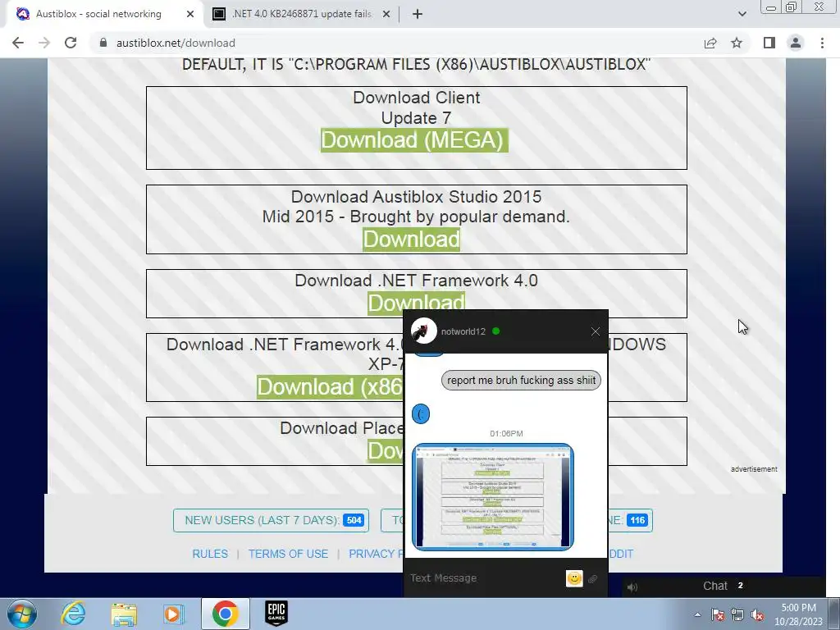Go back to the previous page in Chrome
840x630 pixels.
point(18,43)
